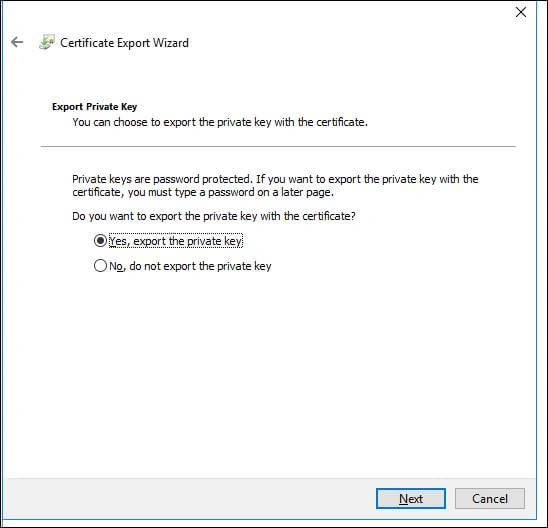Click the 'Do you want to export' question
The width and height of the screenshot is (548, 528).
pyautogui.click(x=214, y=216)
